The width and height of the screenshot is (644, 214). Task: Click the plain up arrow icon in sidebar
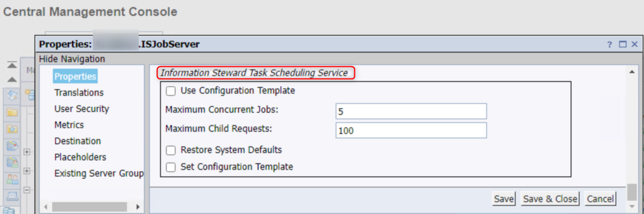12,79
